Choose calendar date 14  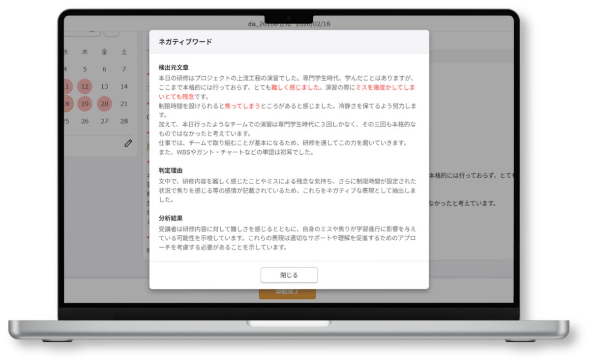[x=124, y=86]
